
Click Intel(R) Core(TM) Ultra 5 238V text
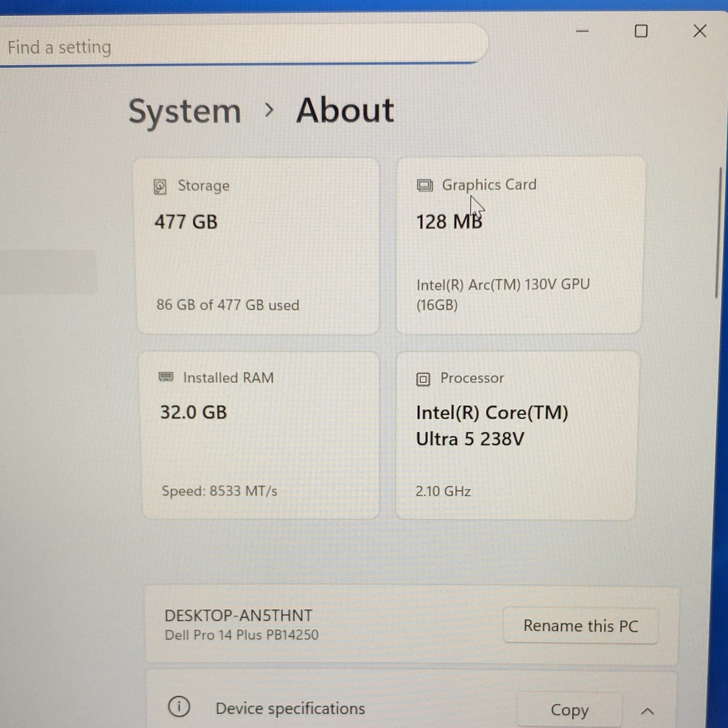point(492,425)
